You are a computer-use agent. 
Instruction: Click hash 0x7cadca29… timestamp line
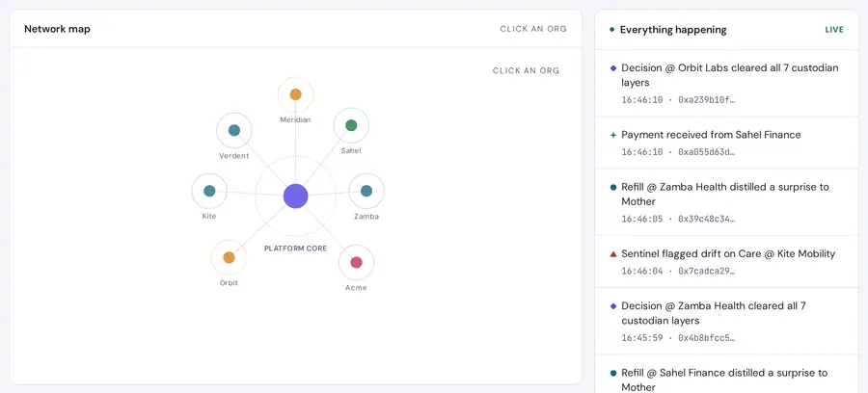point(678,271)
